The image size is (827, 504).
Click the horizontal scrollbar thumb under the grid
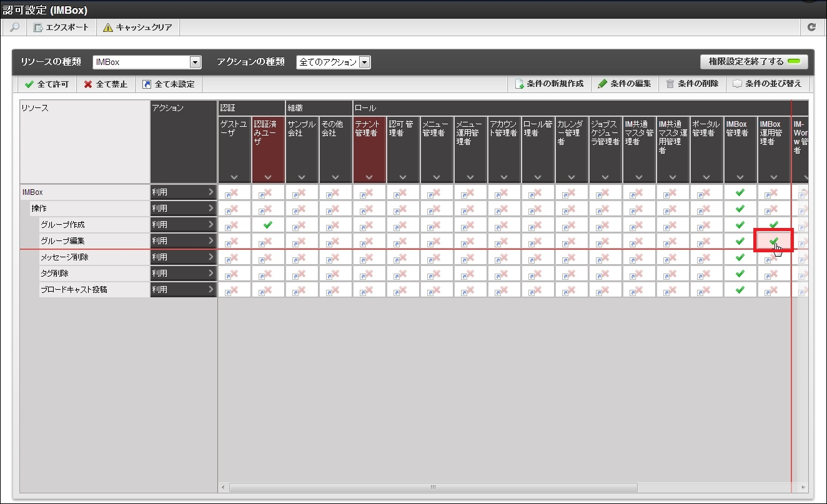(433, 487)
